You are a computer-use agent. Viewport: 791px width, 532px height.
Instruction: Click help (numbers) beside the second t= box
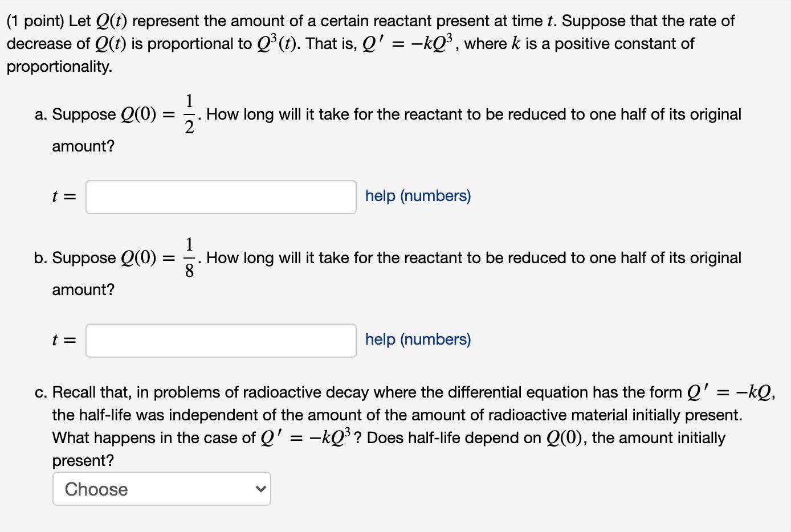(x=418, y=339)
